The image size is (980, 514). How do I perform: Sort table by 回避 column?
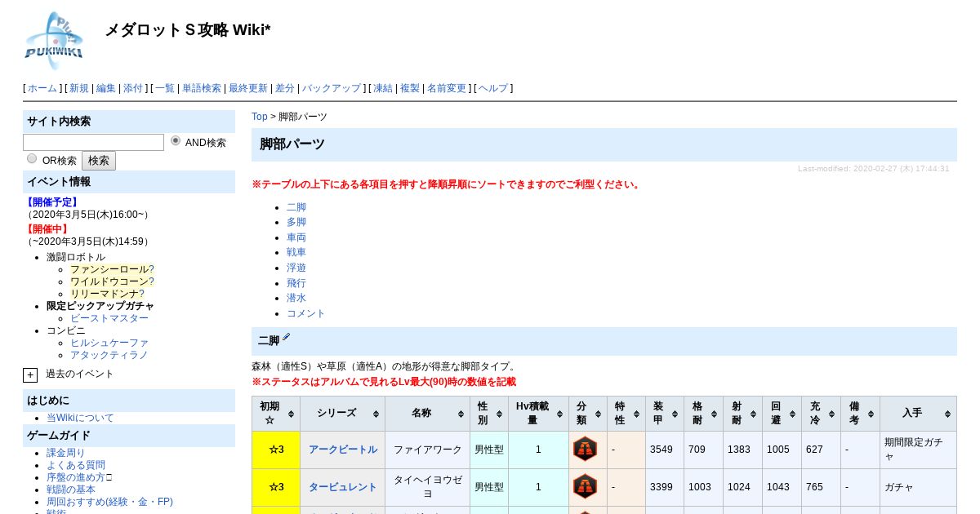782,414
